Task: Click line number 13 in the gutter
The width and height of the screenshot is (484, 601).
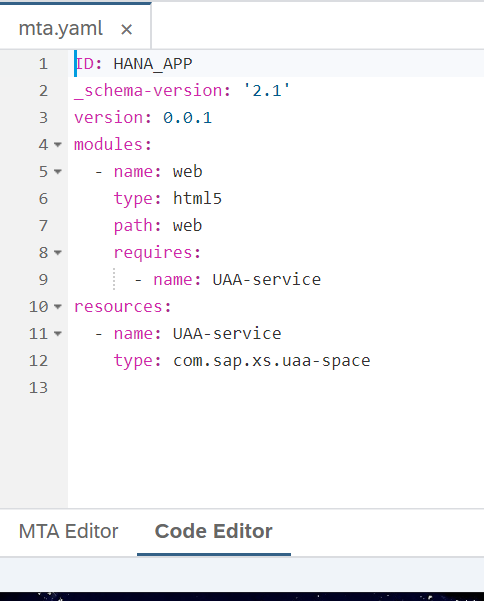Action: point(38,388)
